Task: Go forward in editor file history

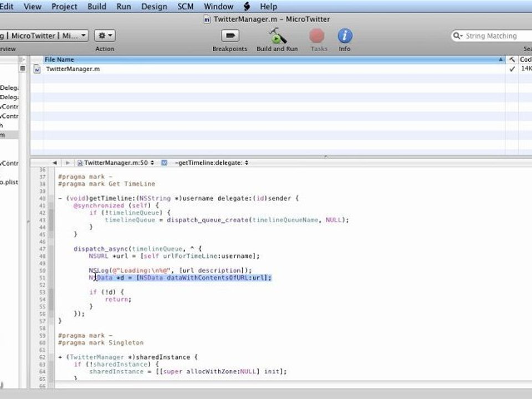Action: [68, 163]
